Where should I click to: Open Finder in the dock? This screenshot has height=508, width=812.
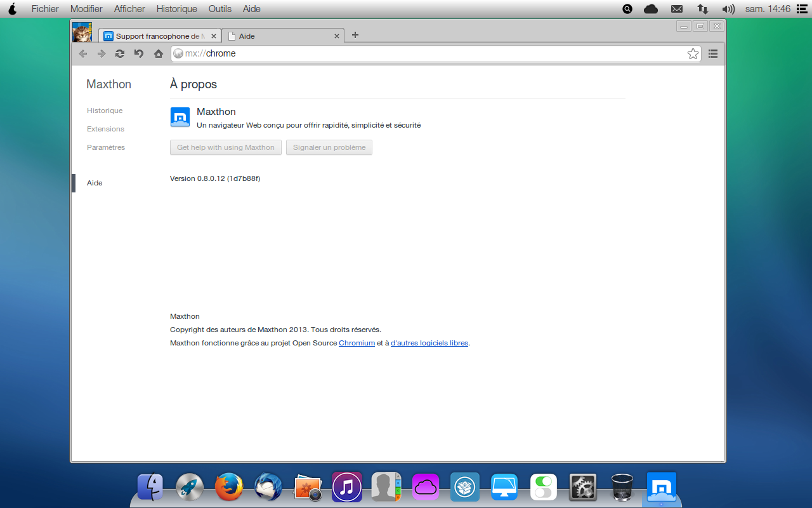click(150, 487)
